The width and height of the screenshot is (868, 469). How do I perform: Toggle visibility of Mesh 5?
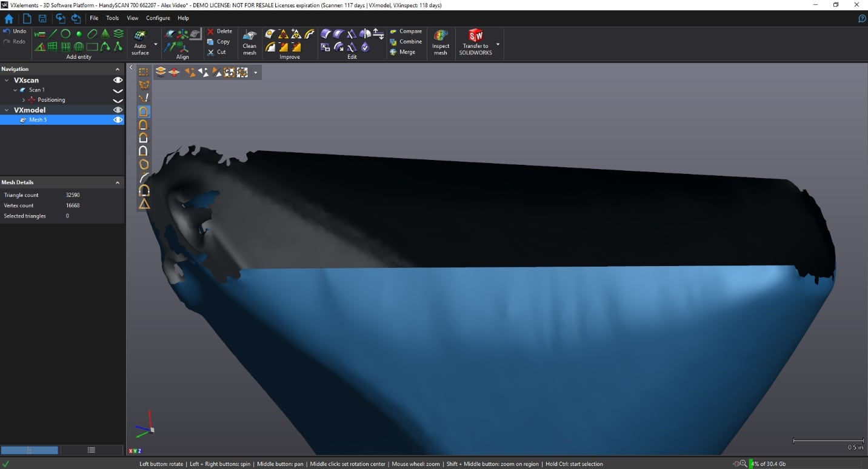click(118, 120)
